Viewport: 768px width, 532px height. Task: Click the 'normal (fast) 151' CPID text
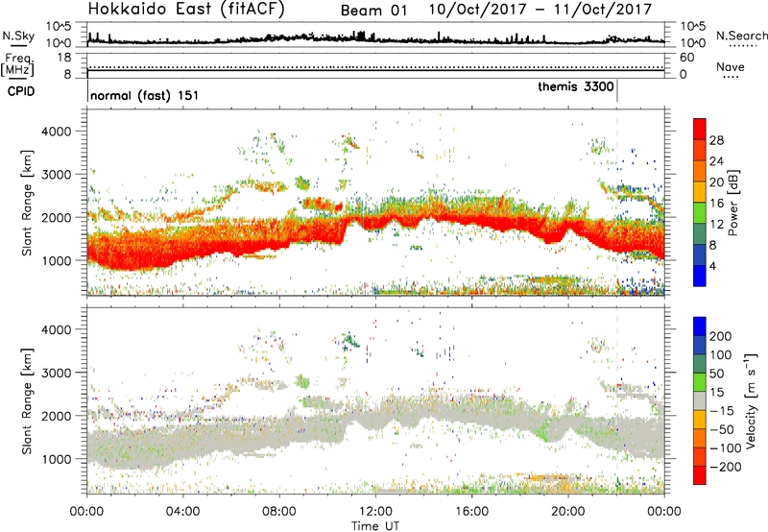pos(145,95)
